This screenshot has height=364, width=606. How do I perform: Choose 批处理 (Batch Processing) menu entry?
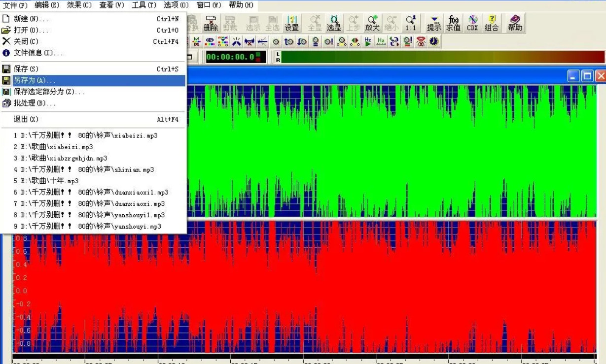35,103
